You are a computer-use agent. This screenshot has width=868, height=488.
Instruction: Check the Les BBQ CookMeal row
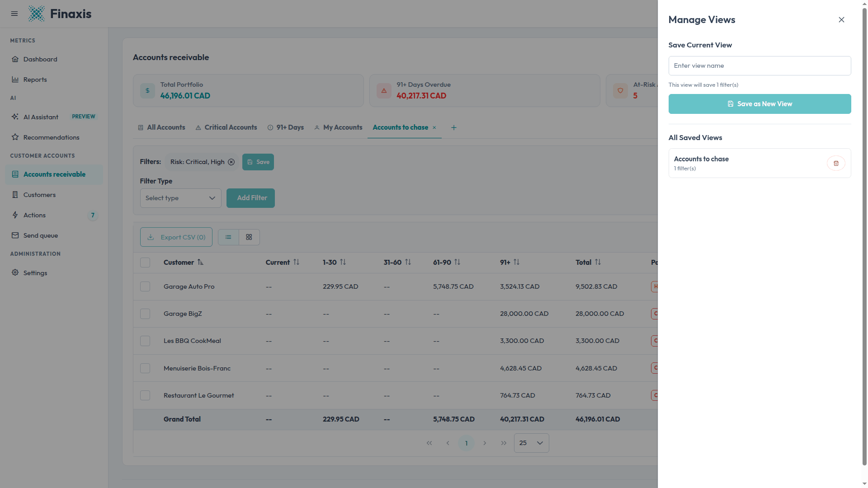pyautogui.click(x=145, y=341)
